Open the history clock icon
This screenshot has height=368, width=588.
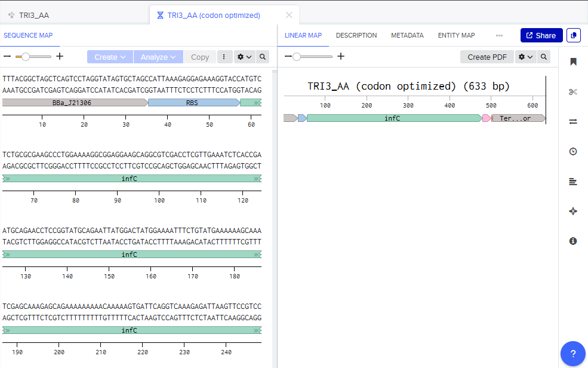(x=573, y=151)
